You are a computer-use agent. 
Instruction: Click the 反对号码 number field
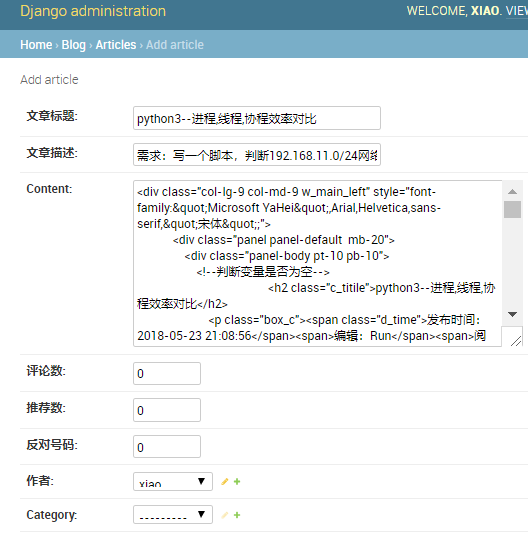(x=167, y=447)
